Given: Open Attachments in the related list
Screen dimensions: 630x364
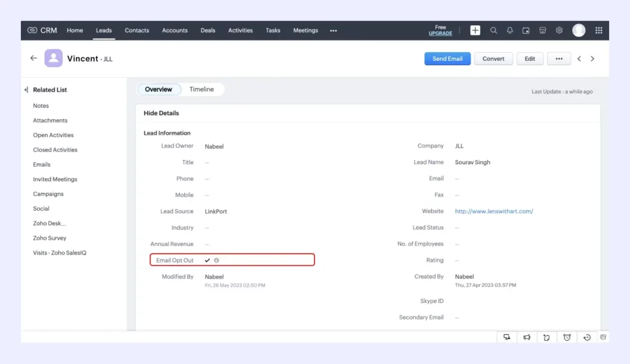Looking at the screenshot, I should click(x=50, y=121).
